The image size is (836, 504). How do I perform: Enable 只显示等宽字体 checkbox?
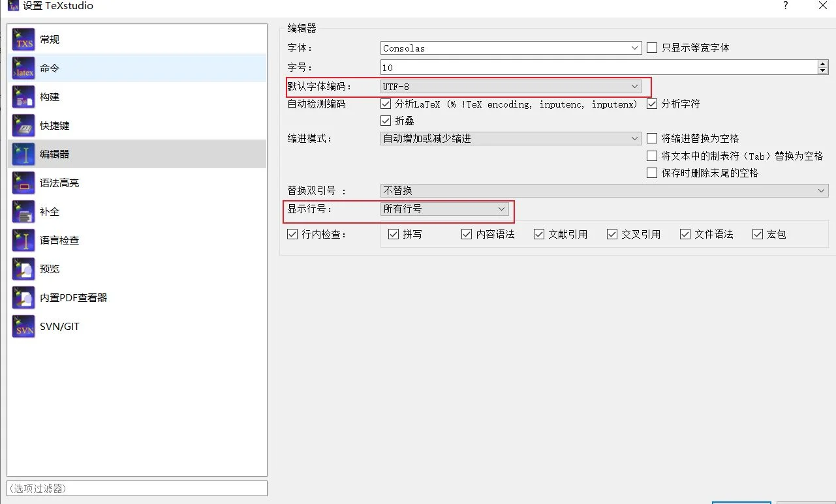pyautogui.click(x=652, y=48)
